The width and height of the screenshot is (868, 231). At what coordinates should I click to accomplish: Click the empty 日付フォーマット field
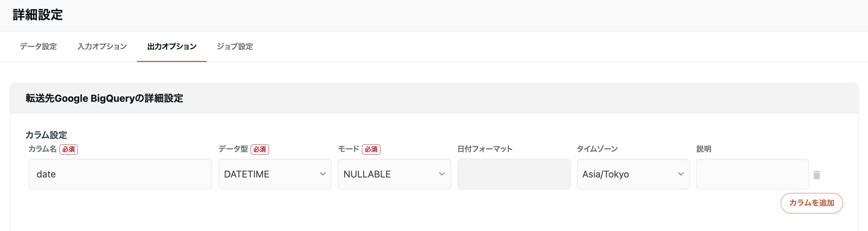tap(514, 174)
